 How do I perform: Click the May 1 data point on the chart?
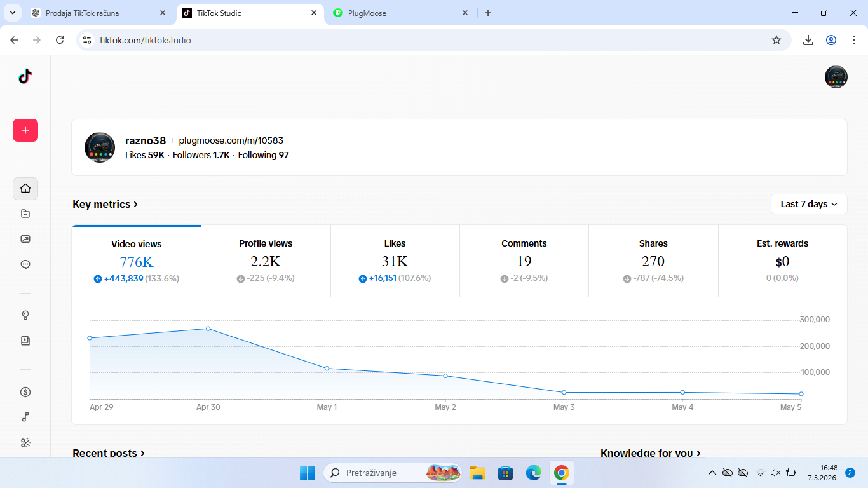coord(327,369)
